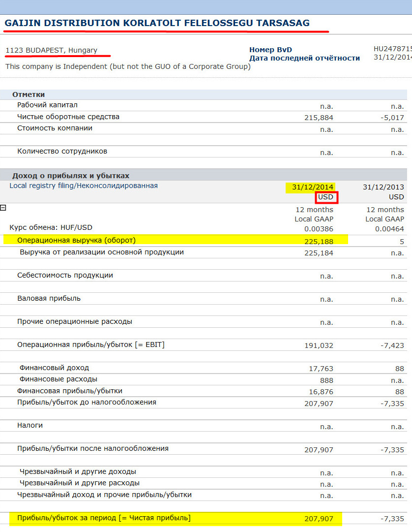
Task: Click the Чистые оборотные средства label
Action: point(68,117)
